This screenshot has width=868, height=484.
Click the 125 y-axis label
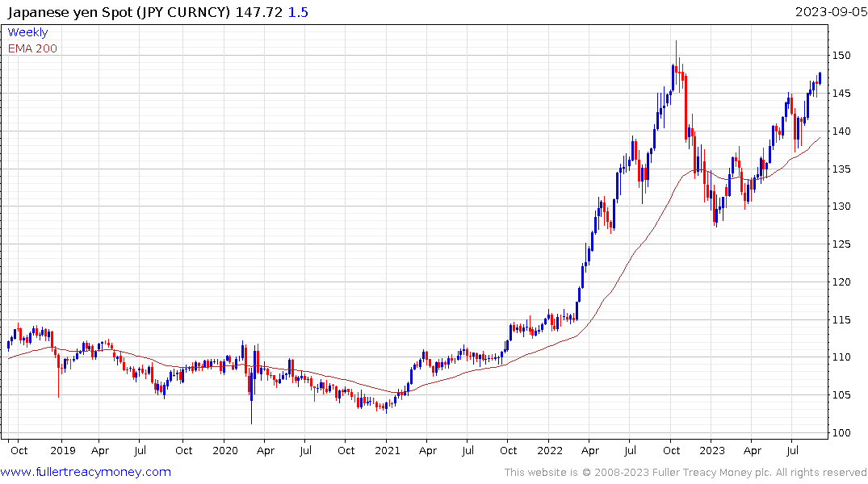point(841,244)
